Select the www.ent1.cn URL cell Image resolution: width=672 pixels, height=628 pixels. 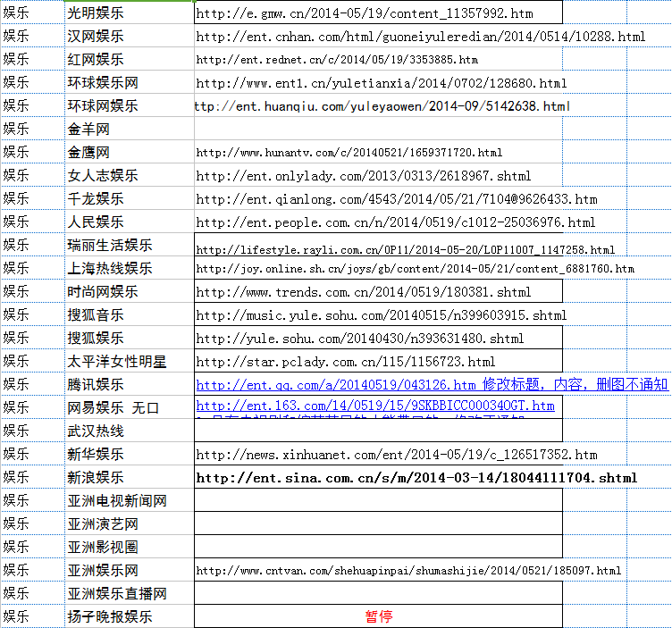tap(378, 82)
